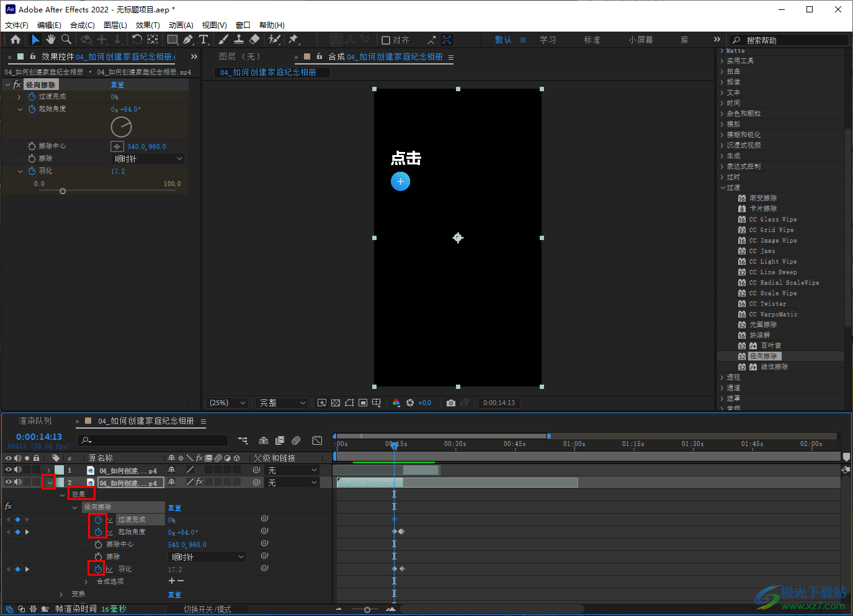
Task: Click 重置 link for 径向擦除 in effect controls
Action: coord(117,85)
